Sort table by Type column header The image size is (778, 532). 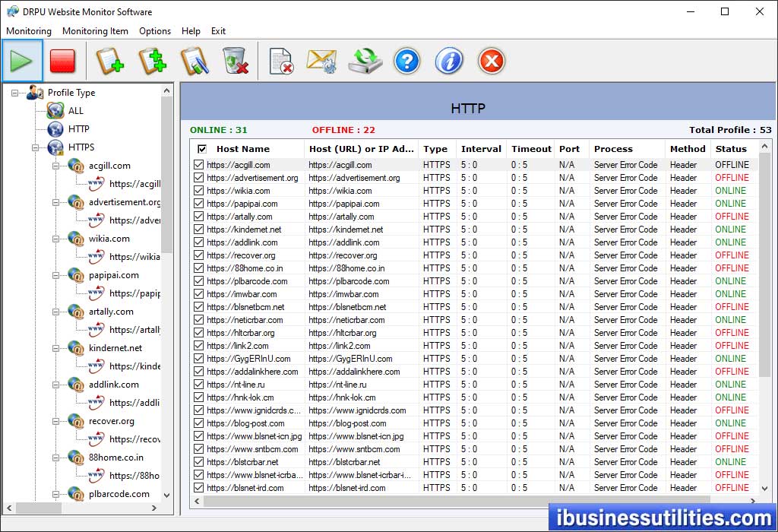pos(435,149)
